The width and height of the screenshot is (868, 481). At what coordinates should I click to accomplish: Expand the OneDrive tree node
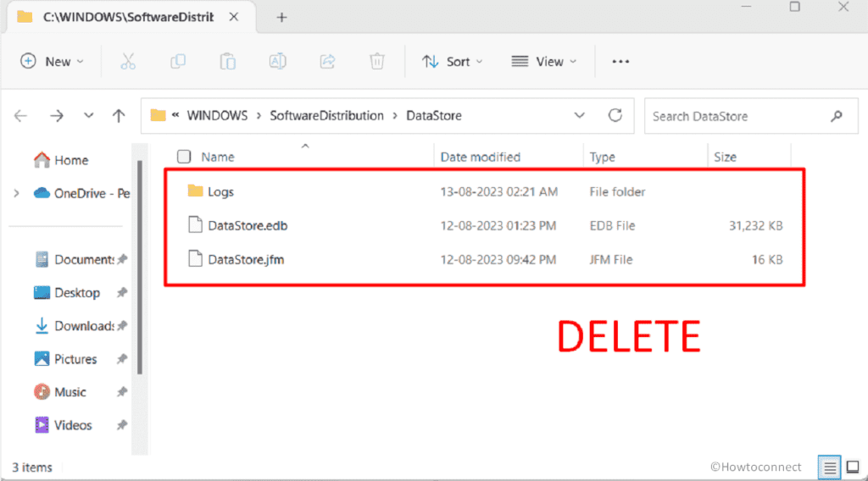[17, 194]
